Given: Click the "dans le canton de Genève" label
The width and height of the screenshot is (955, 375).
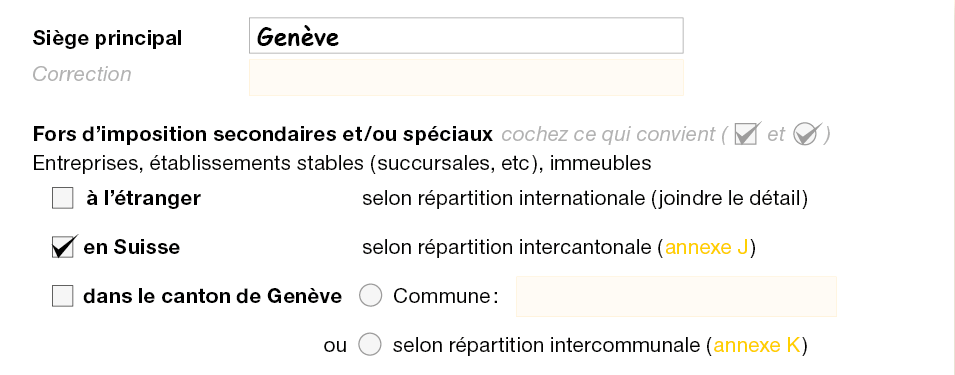Looking at the screenshot, I should (213, 296).
